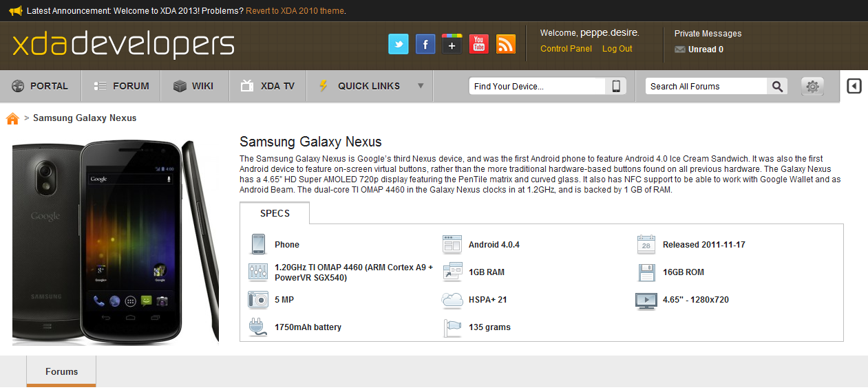The height and width of the screenshot is (392, 868).
Task: Click the 1GB RAM spec icon
Action: click(x=452, y=272)
